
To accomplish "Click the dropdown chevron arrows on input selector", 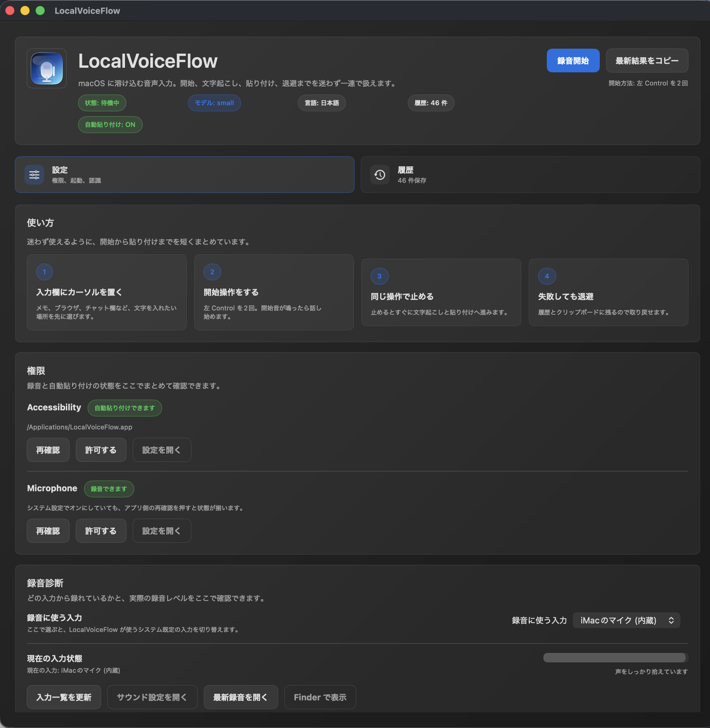I will (x=671, y=620).
